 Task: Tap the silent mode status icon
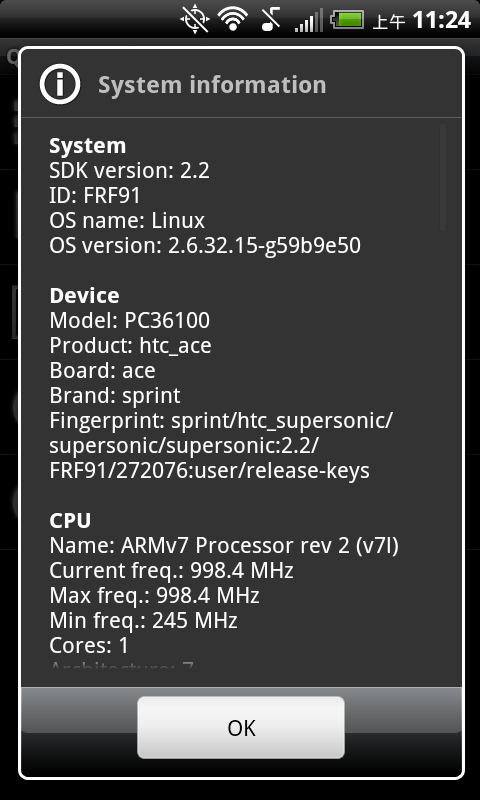(271, 20)
